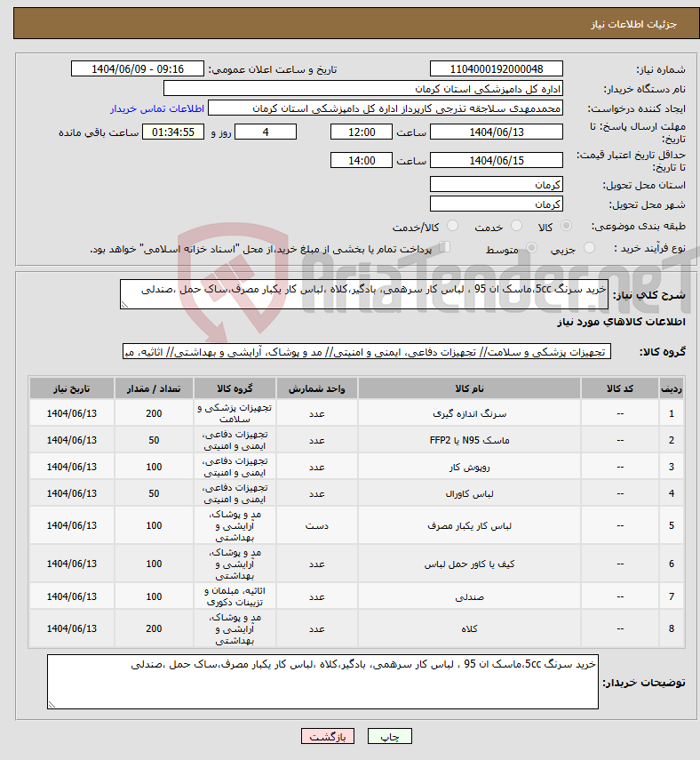Select the خدمت radio button
700x760 pixels.
pos(516,226)
